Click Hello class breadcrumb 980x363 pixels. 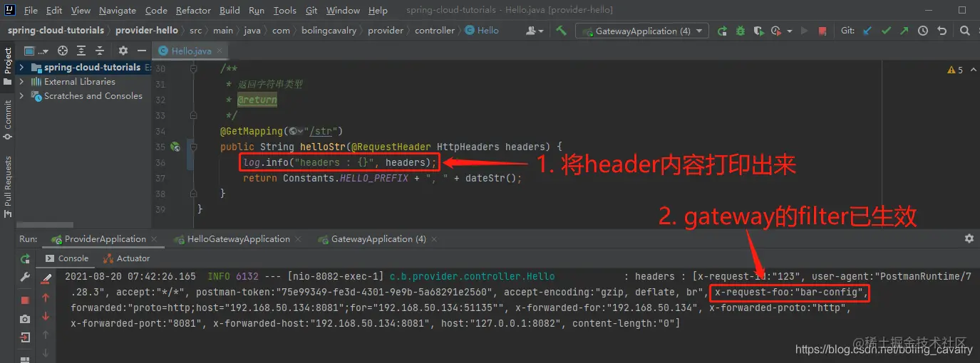(482, 31)
